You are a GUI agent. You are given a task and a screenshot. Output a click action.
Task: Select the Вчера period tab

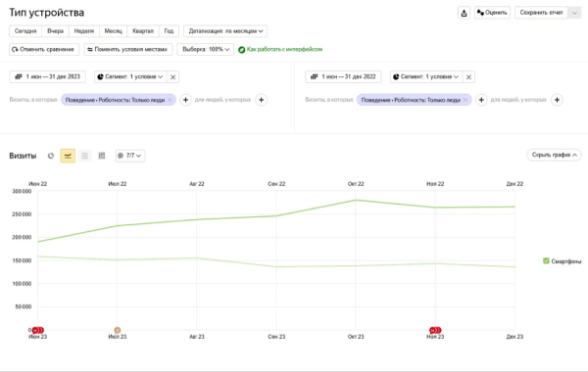click(56, 31)
